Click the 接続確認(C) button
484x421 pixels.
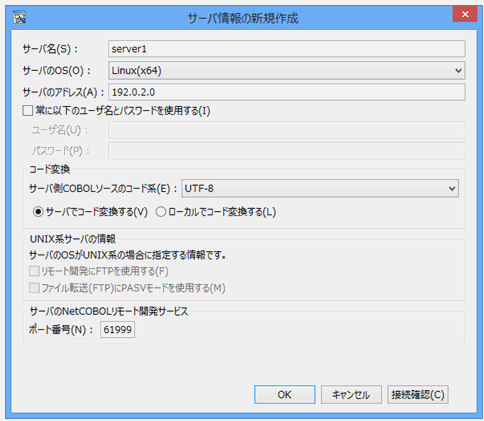click(418, 395)
